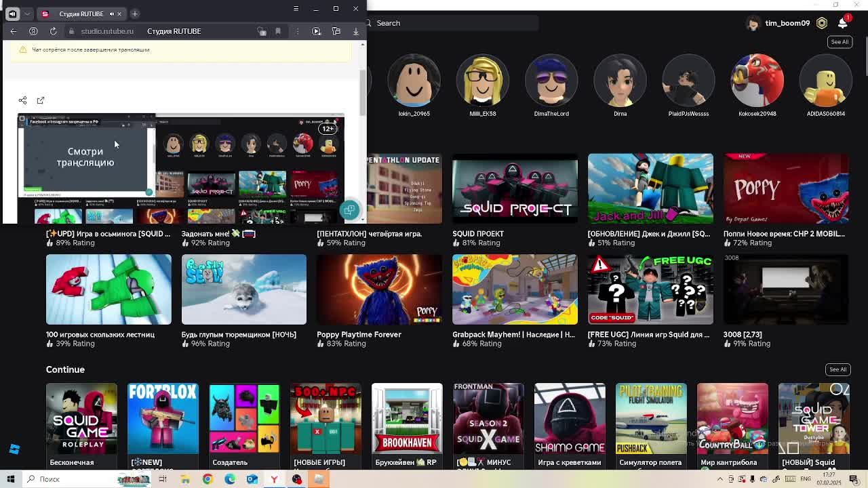Launch Google Chrome from the taskbar
868x488 pixels.
tap(208, 479)
